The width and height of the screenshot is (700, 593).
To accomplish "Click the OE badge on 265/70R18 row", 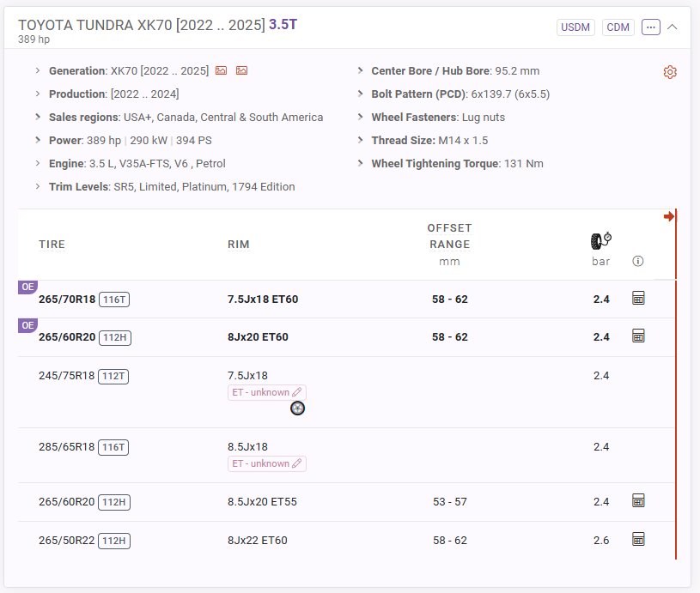I will (x=27, y=287).
